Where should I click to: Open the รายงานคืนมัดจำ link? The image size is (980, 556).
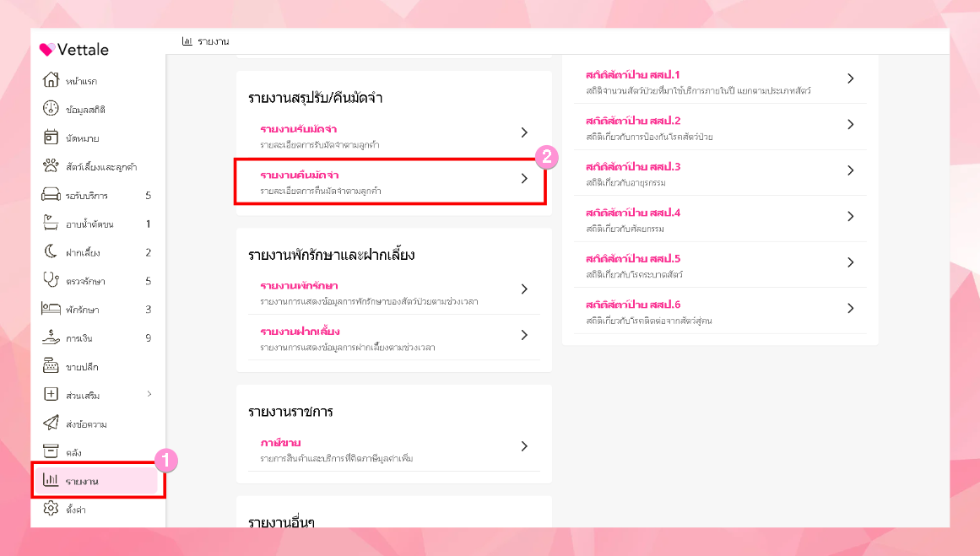click(300, 175)
